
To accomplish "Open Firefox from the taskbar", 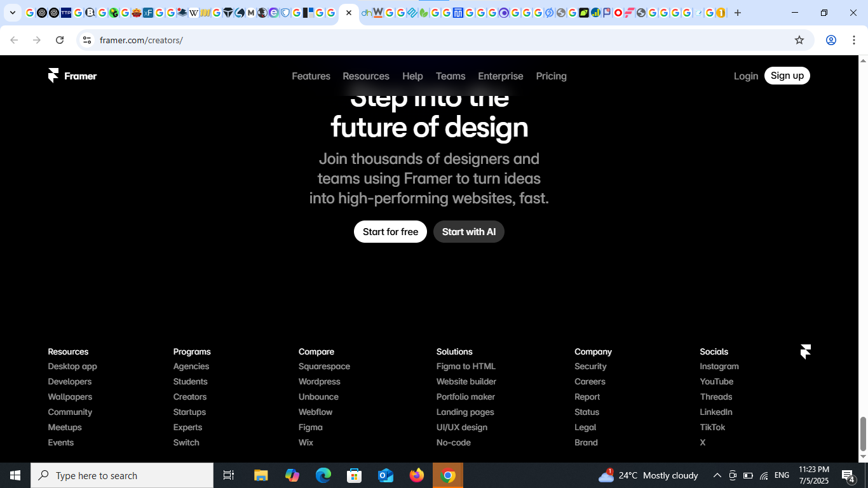I will 417,475.
